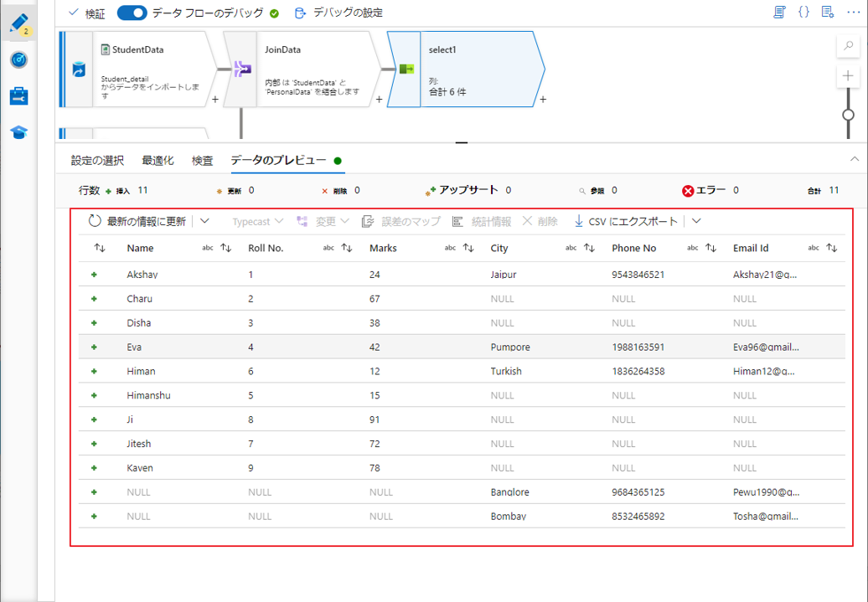This screenshot has height=602, width=868.
Task: Click the デバッグの設定 button
Action: [338, 13]
